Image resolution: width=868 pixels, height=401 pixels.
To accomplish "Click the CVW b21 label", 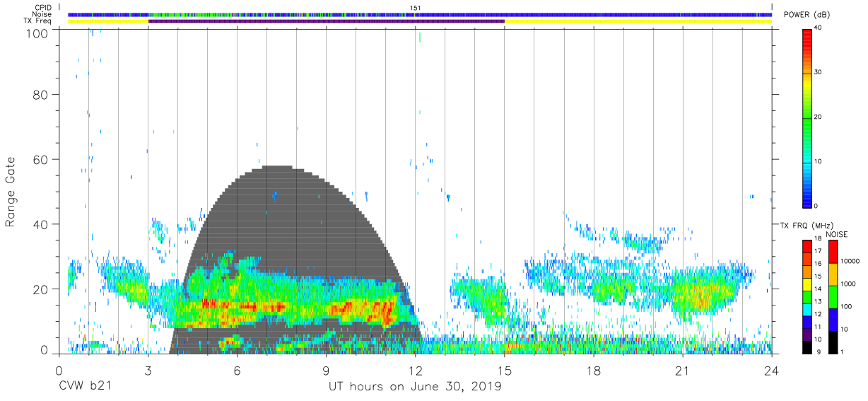I will click(x=84, y=387).
